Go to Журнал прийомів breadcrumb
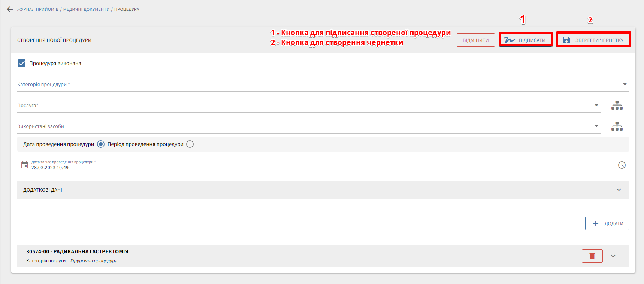The height and width of the screenshot is (284, 644). coord(38,9)
